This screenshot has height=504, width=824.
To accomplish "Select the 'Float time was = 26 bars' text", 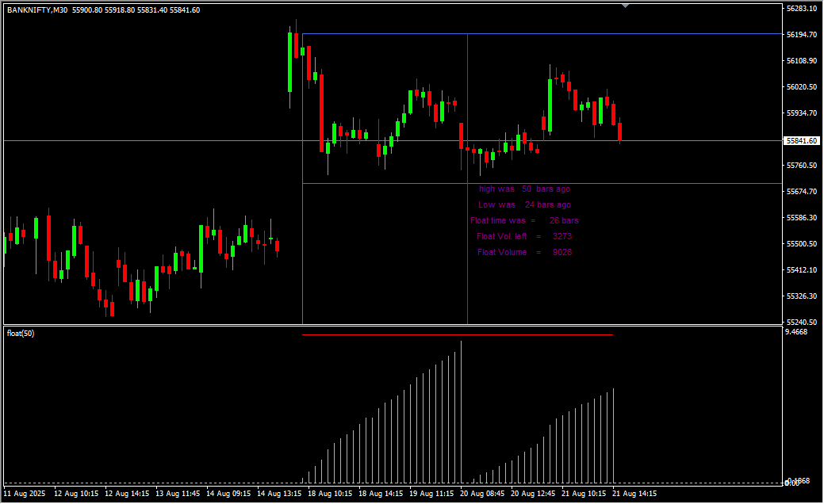I will pos(524,221).
